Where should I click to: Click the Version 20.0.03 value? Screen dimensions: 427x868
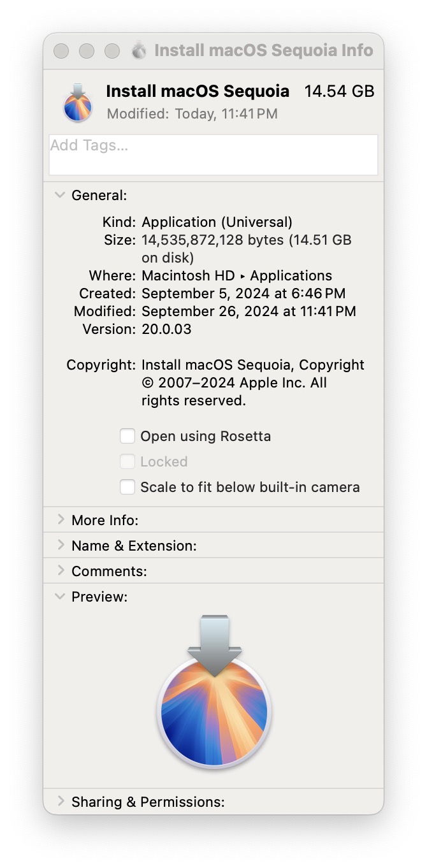[x=166, y=329]
